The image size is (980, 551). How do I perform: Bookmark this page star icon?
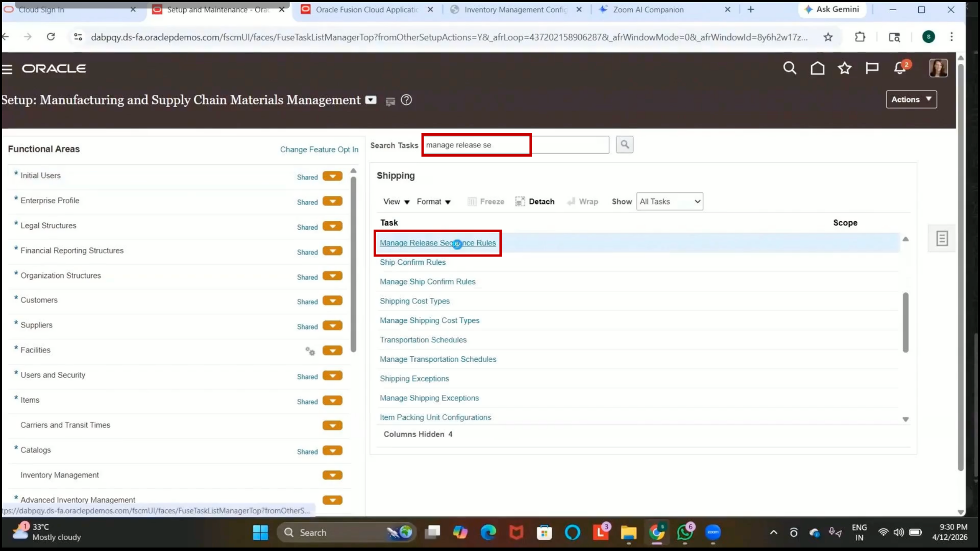tap(828, 37)
